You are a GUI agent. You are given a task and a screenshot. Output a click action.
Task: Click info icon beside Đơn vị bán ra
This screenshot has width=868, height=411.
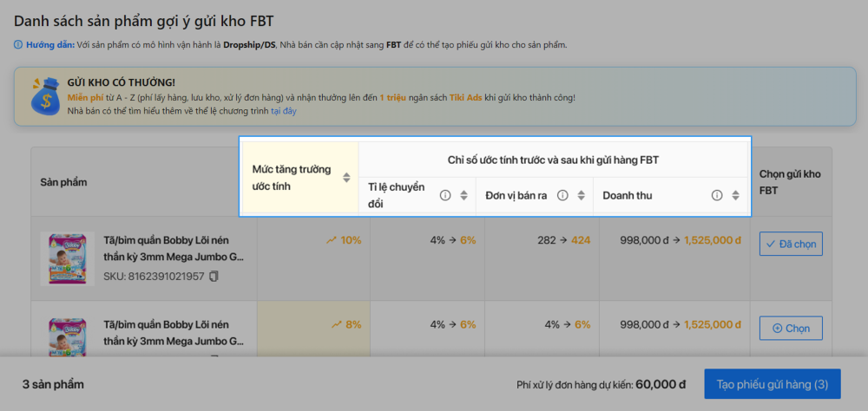(x=562, y=195)
